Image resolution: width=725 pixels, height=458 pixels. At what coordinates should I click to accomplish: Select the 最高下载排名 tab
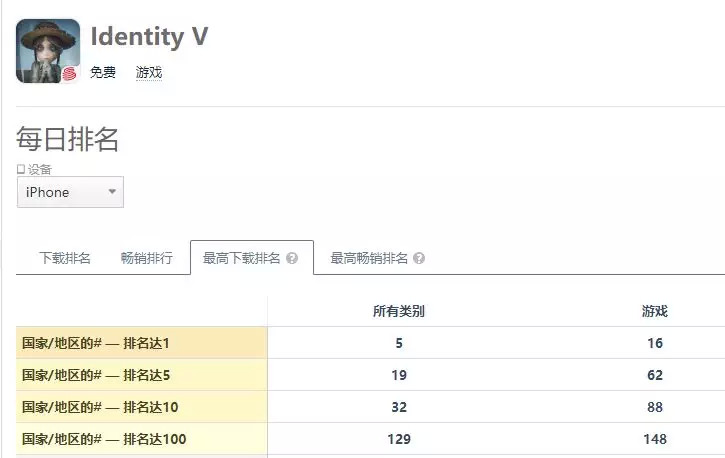pyautogui.click(x=242, y=258)
